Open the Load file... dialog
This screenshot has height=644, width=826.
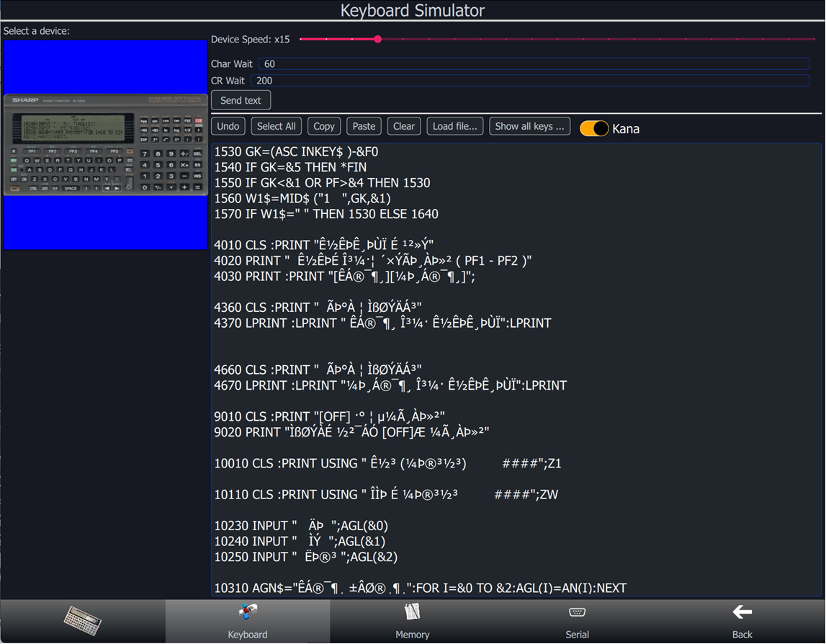tap(454, 126)
